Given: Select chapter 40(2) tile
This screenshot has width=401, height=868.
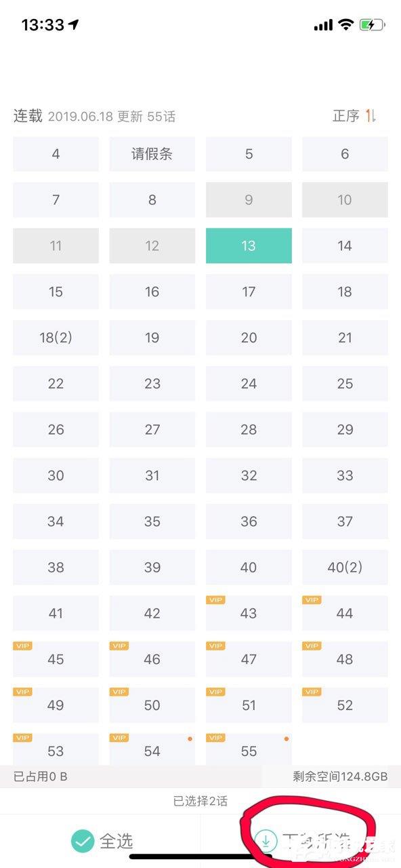Looking at the screenshot, I should (345, 568).
